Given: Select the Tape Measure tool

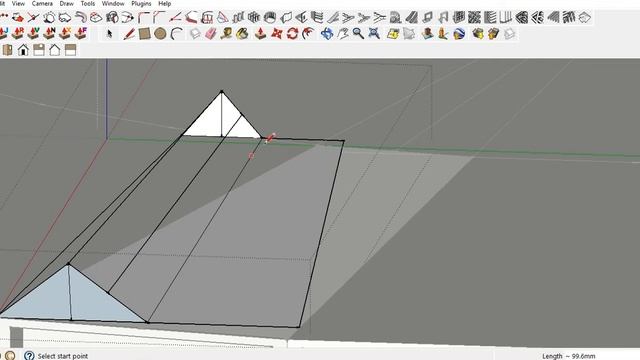Looking at the screenshot, I should coord(226,33).
